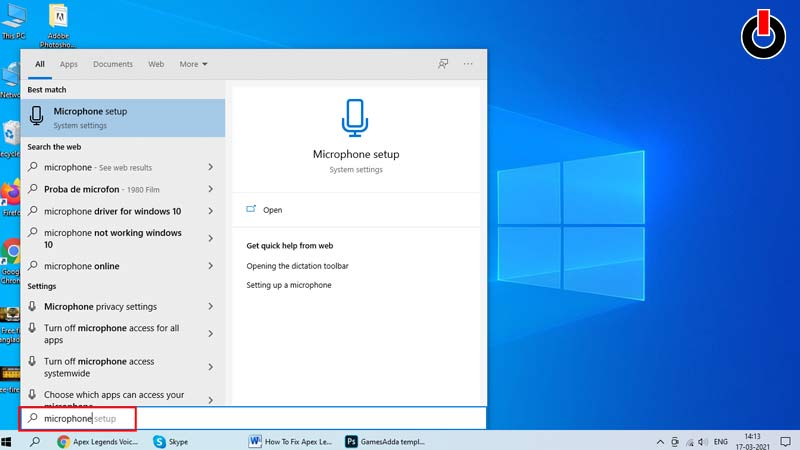
Task: Expand arrow for microphone driver for windows 10
Action: pos(210,211)
